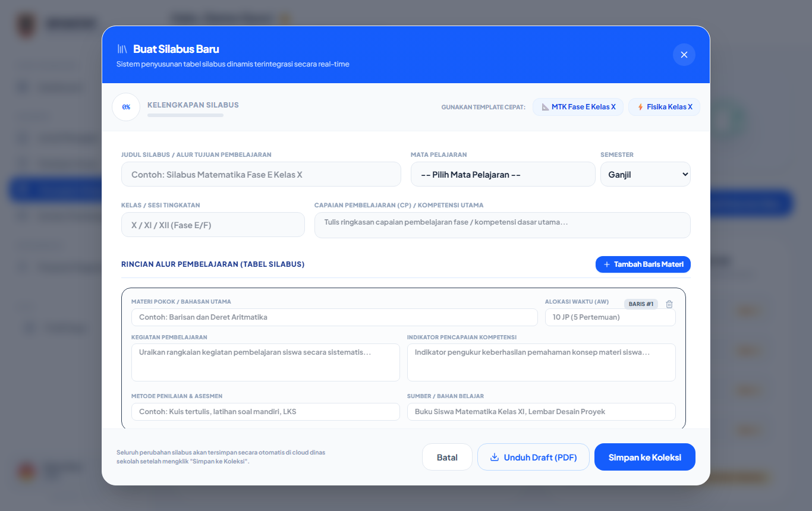
Task: Click the Sumber / Bahan Belajar field
Action: coord(542,412)
